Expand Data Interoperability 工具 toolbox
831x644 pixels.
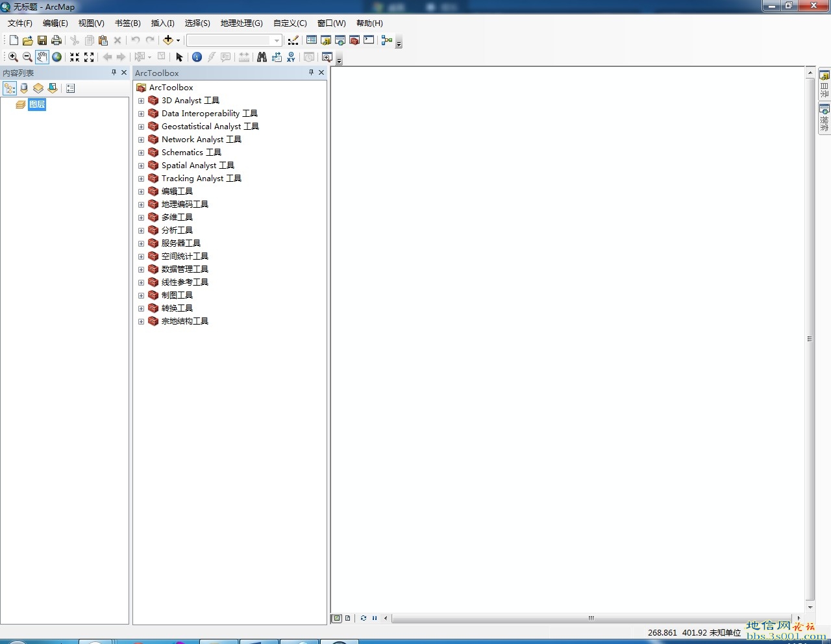click(141, 114)
